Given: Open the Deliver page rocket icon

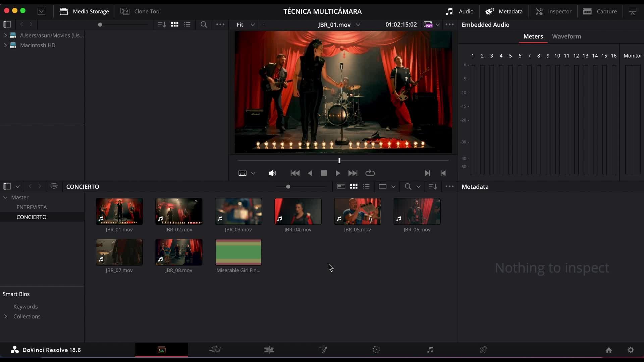Looking at the screenshot, I should click(x=483, y=350).
